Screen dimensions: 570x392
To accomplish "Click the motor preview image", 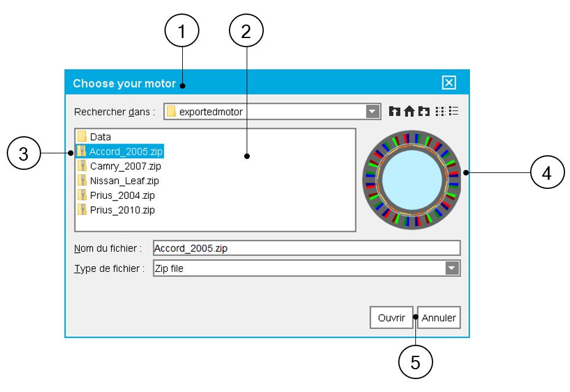I will pos(411,179).
